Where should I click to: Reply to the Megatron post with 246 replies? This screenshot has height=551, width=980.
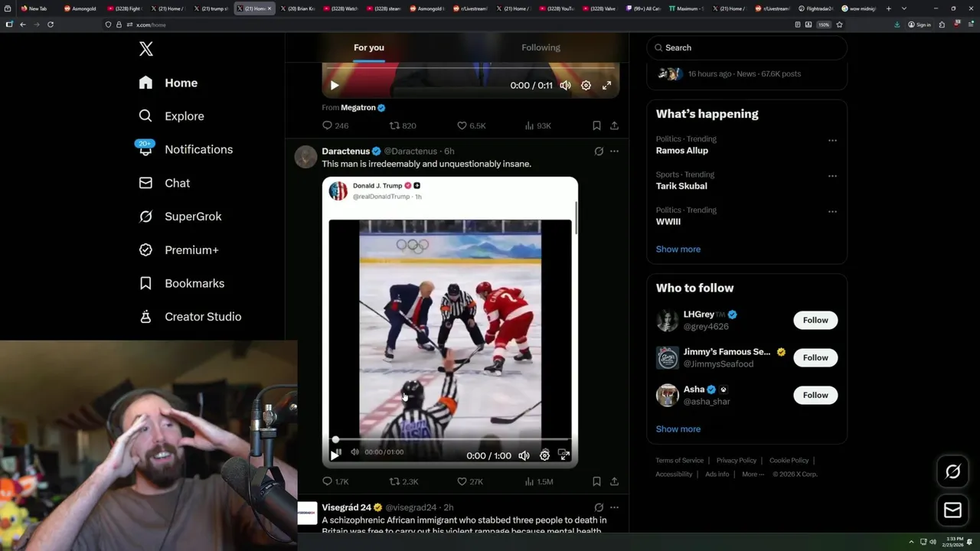click(x=335, y=126)
